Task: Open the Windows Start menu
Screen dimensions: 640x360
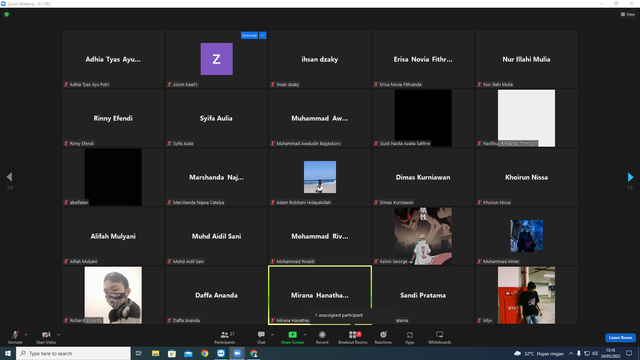Action: pyautogui.click(x=8, y=353)
